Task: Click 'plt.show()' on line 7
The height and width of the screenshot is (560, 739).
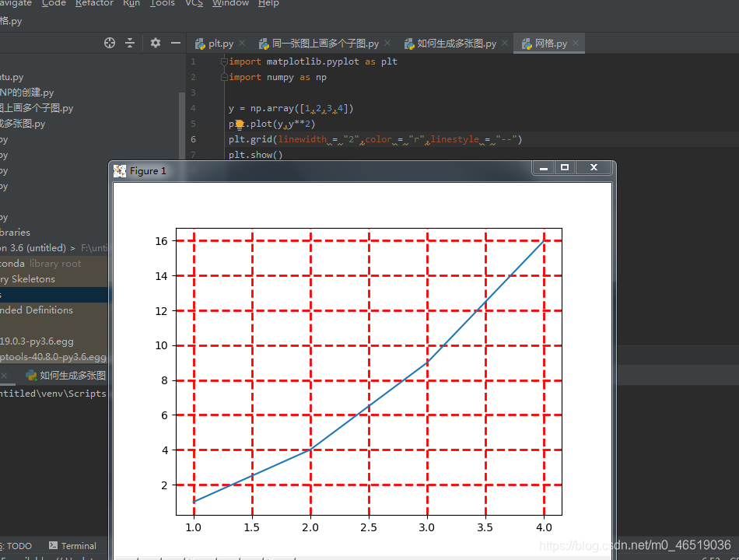Action: pyautogui.click(x=255, y=155)
